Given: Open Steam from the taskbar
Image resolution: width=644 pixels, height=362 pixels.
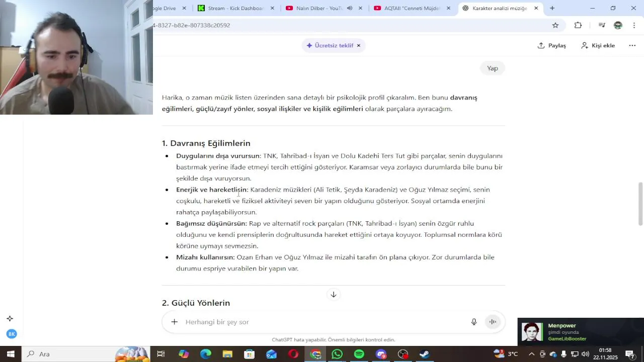Looking at the screenshot, I should tap(425, 354).
